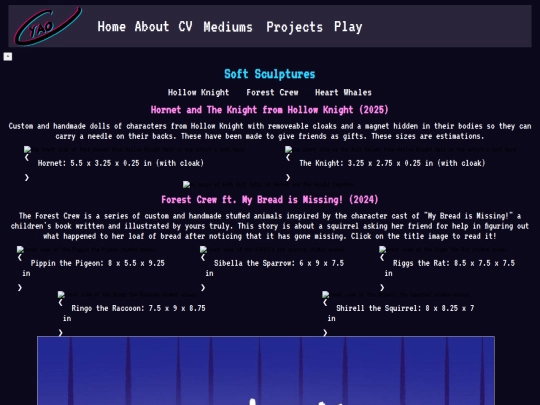Open the Play menu item
The image size is (540, 405).
pos(348,27)
